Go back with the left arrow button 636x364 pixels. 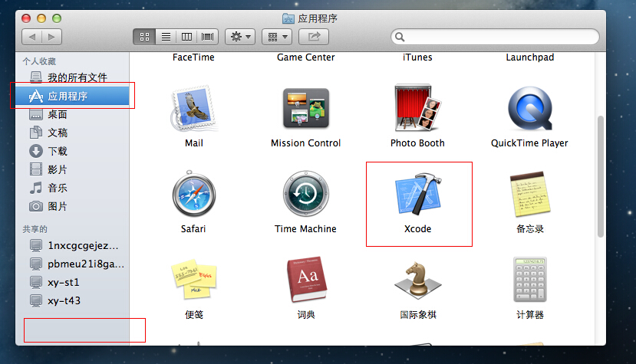[x=31, y=37]
